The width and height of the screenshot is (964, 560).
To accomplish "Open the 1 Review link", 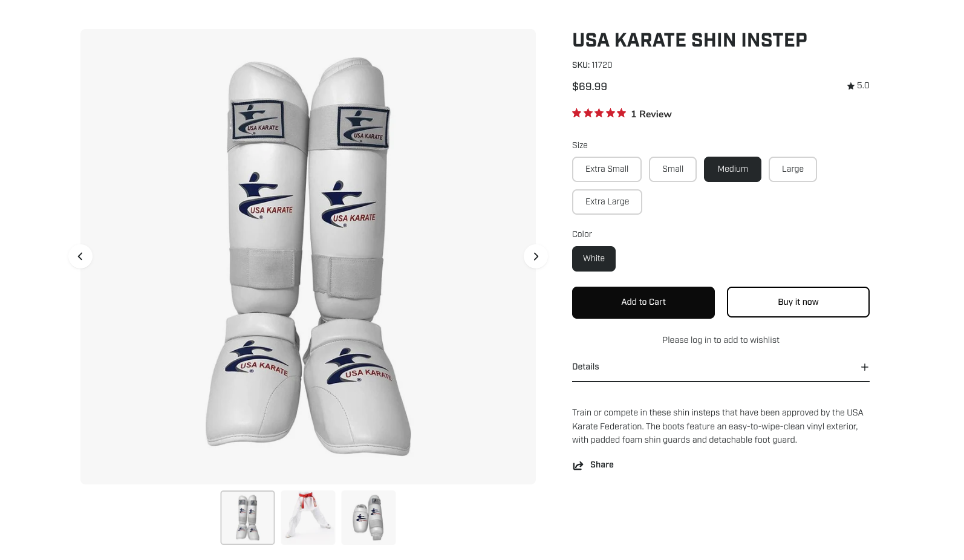I will [651, 114].
